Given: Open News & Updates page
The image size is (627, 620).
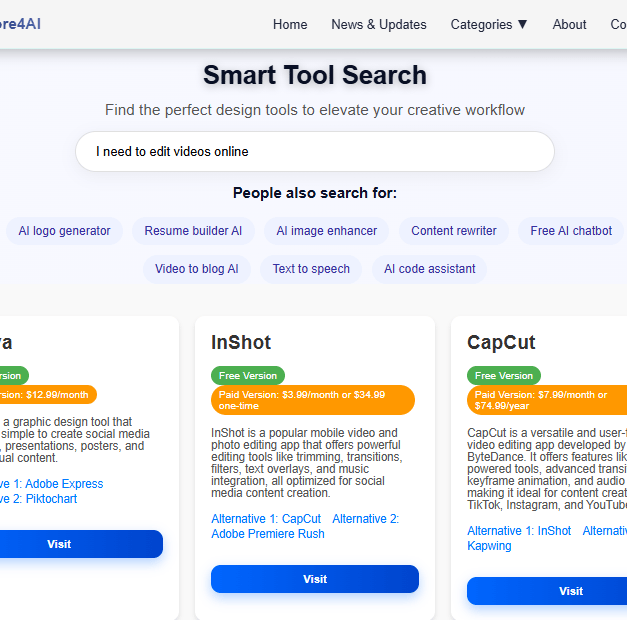Looking at the screenshot, I should [378, 24].
